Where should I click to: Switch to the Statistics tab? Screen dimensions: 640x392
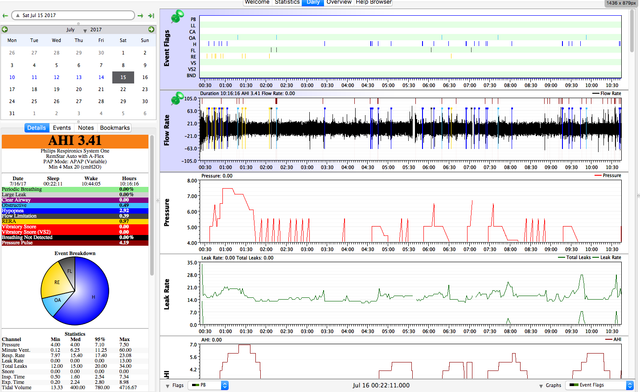tap(287, 2)
